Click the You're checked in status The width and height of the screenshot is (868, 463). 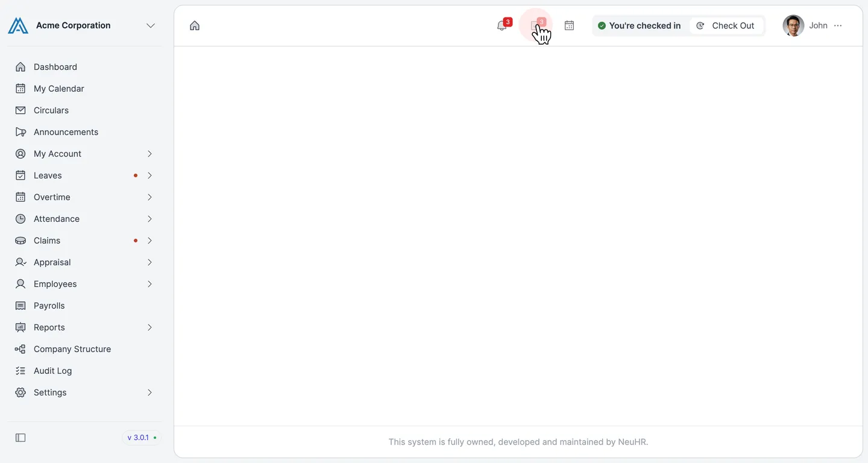(x=639, y=25)
